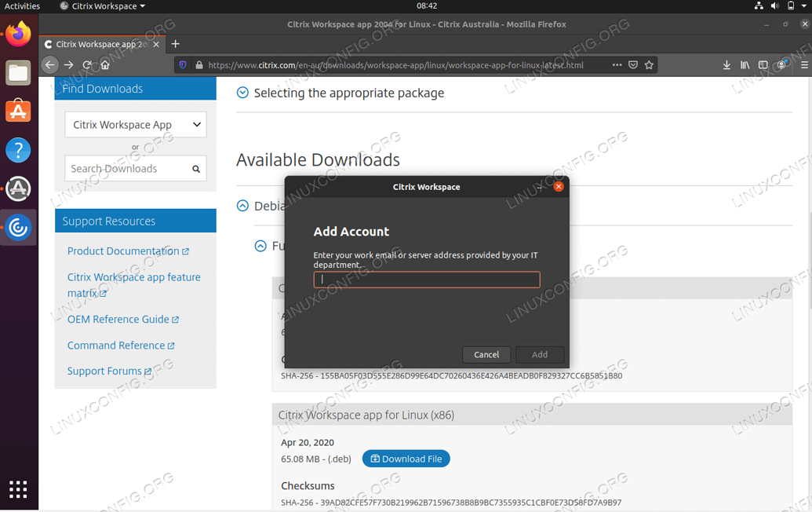Launch Ubuntu Software from the dock

[x=18, y=111]
